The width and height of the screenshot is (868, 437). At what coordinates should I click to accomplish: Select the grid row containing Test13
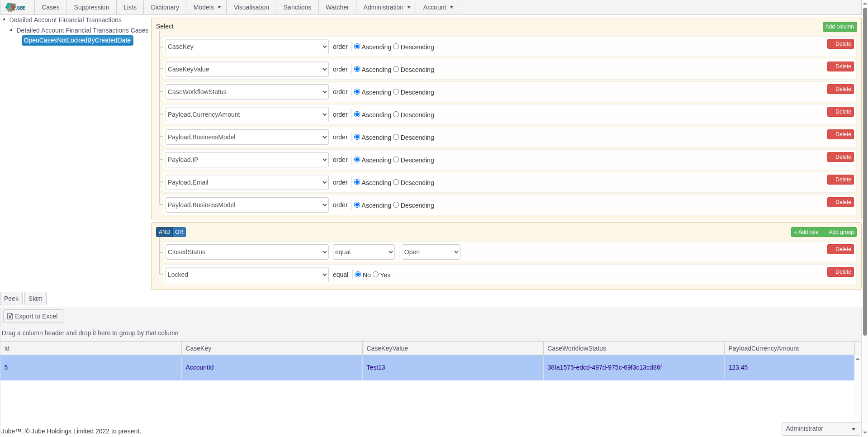point(375,367)
